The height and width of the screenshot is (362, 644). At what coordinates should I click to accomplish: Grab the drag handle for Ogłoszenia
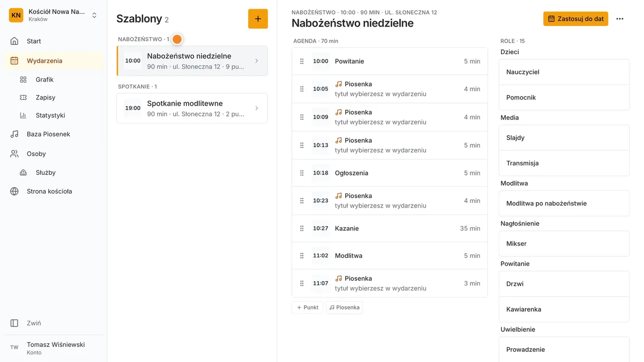coord(302,173)
